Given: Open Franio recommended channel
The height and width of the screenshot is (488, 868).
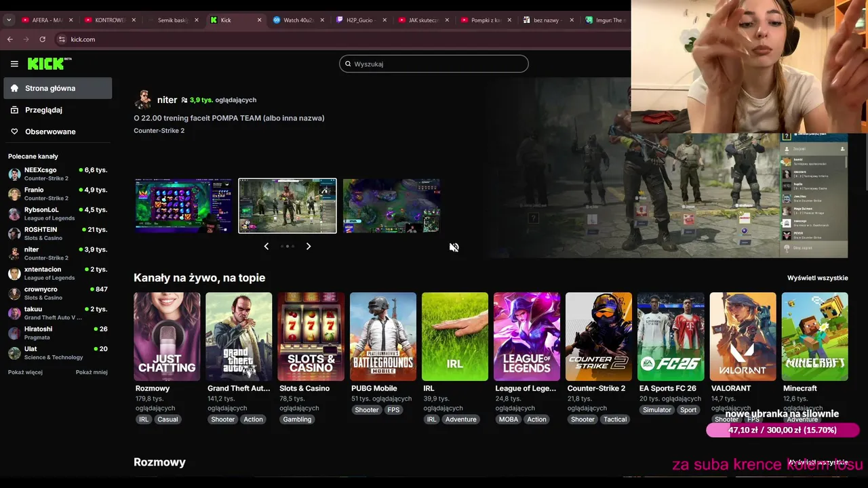Looking at the screenshot, I should [x=58, y=194].
